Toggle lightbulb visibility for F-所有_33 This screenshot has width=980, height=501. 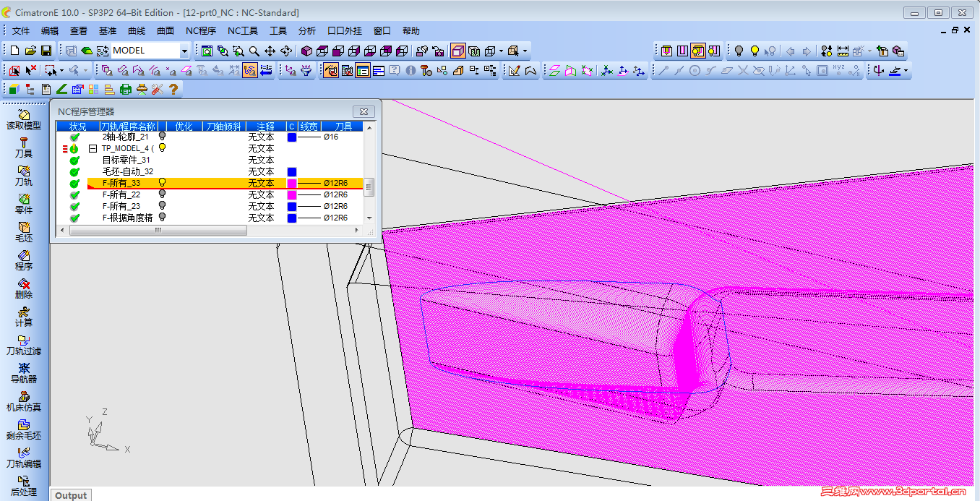163,183
